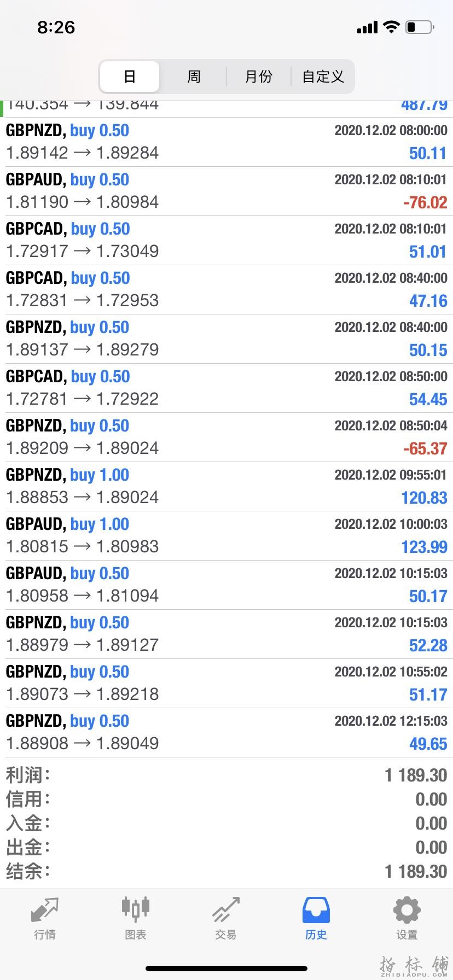Image resolution: width=453 pixels, height=980 pixels.
Task: Open the Chart (图表) candlestick icon
Action: [135, 909]
